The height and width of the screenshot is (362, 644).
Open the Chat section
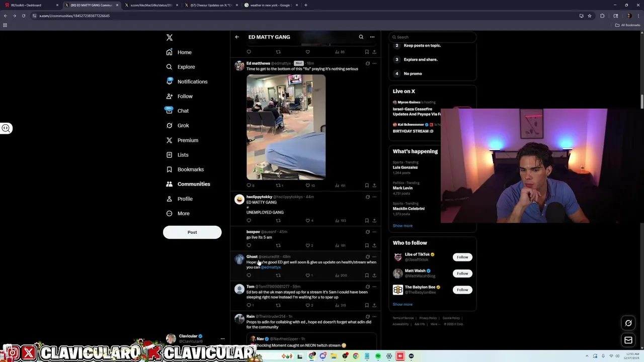point(177,111)
